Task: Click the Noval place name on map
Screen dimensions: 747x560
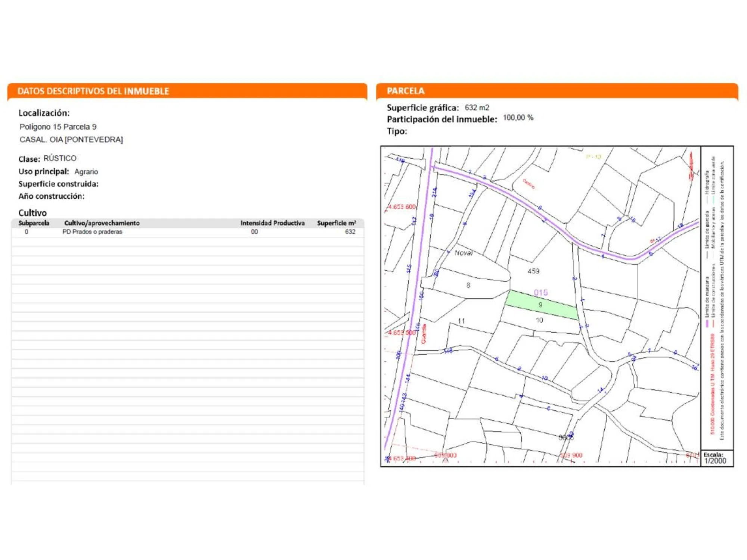Action: pyautogui.click(x=464, y=253)
